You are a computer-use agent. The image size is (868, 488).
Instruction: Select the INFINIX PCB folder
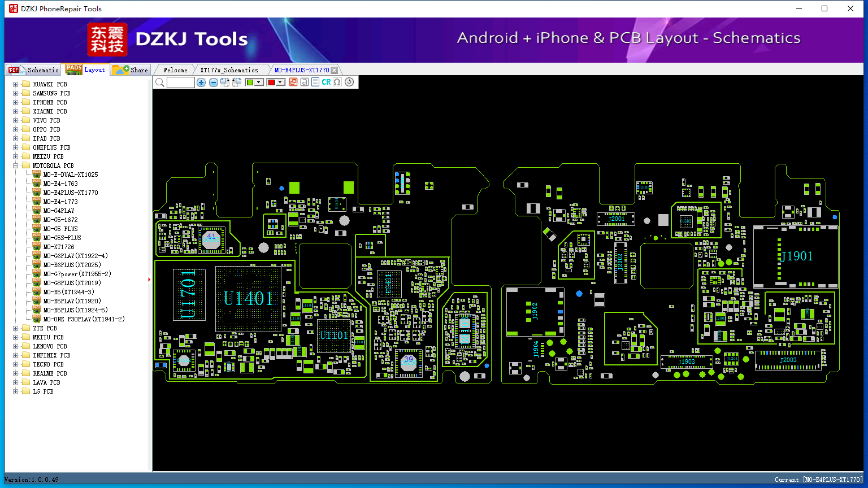tap(51, 355)
